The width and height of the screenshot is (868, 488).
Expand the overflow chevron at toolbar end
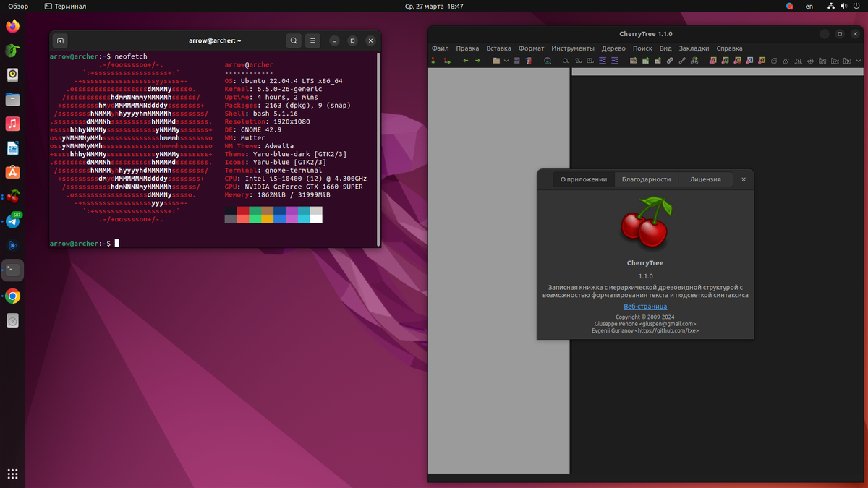tap(858, 61)
